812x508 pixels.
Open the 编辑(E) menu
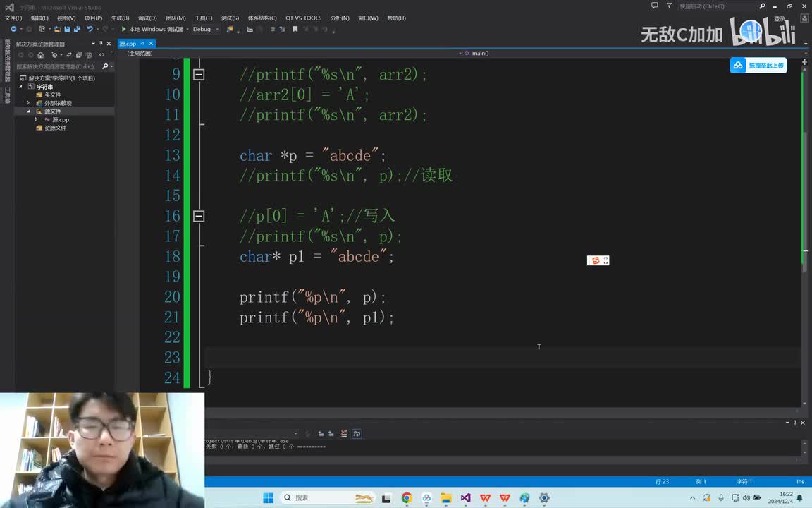click(x=40, y=18)
